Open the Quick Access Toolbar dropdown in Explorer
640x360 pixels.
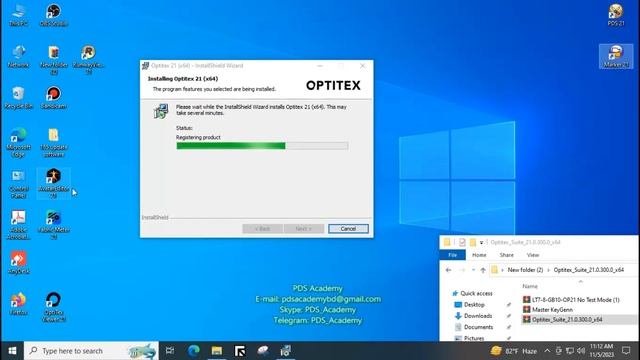(x=482, y=242)
